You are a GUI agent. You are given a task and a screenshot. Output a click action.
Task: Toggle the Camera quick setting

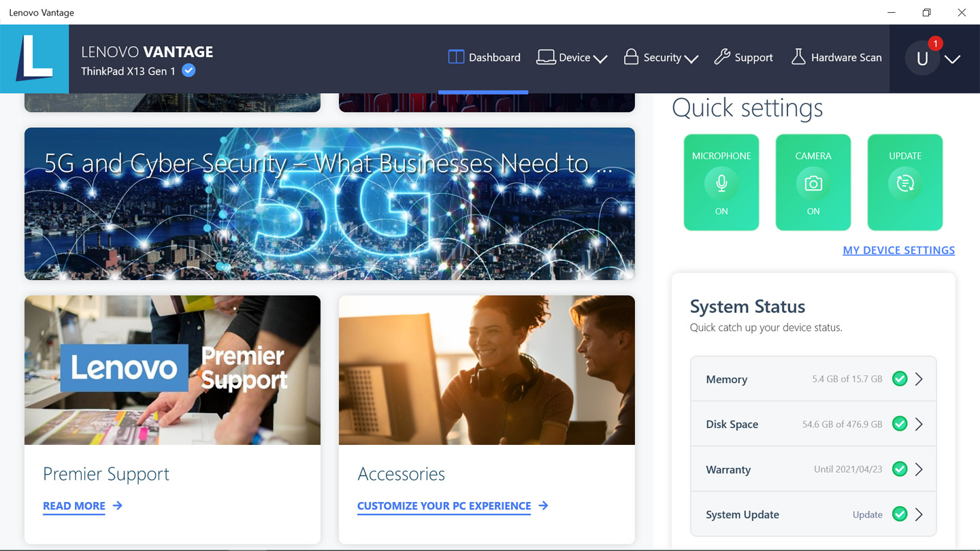coord(813,182)
